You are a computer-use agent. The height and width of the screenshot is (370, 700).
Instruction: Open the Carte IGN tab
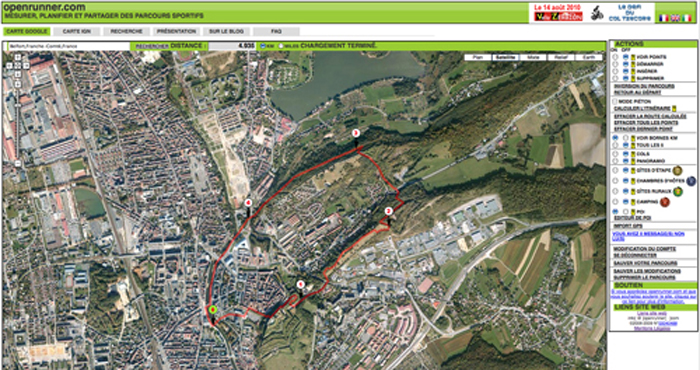click(x=77, y=31)
